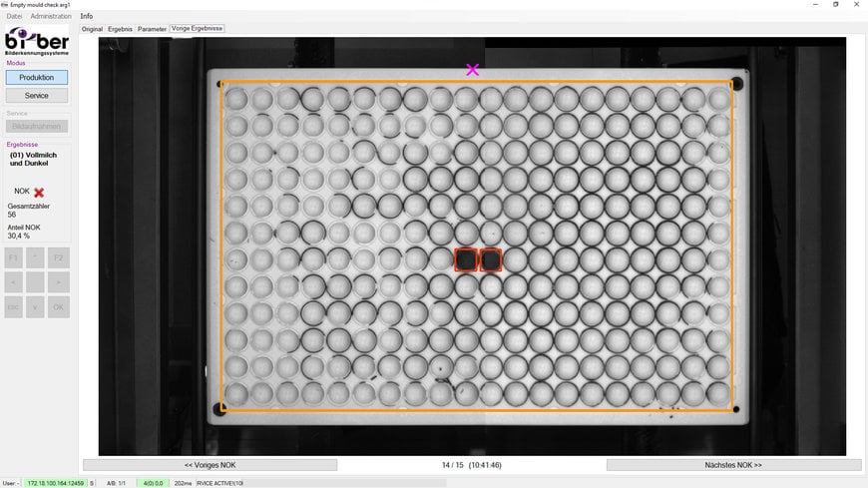
Task: Click the up arrow keypad button
Action: 35,257
